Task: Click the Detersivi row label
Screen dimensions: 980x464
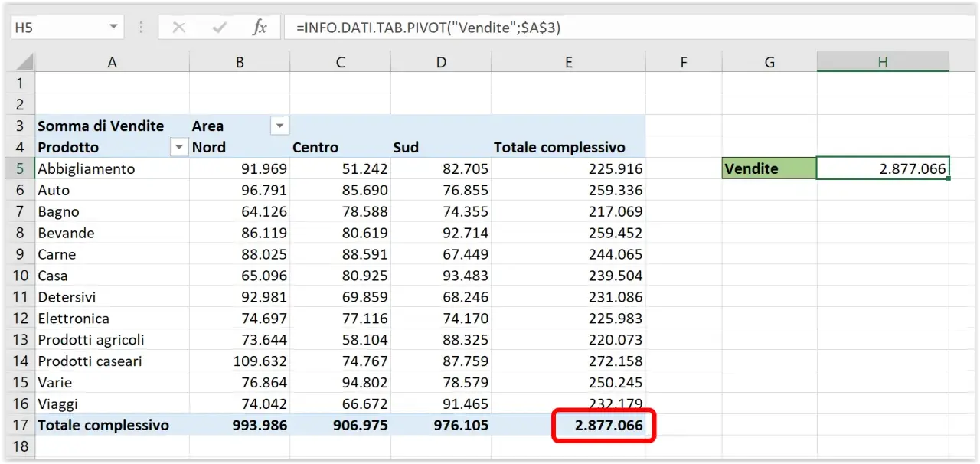Action: click(67, 297)
